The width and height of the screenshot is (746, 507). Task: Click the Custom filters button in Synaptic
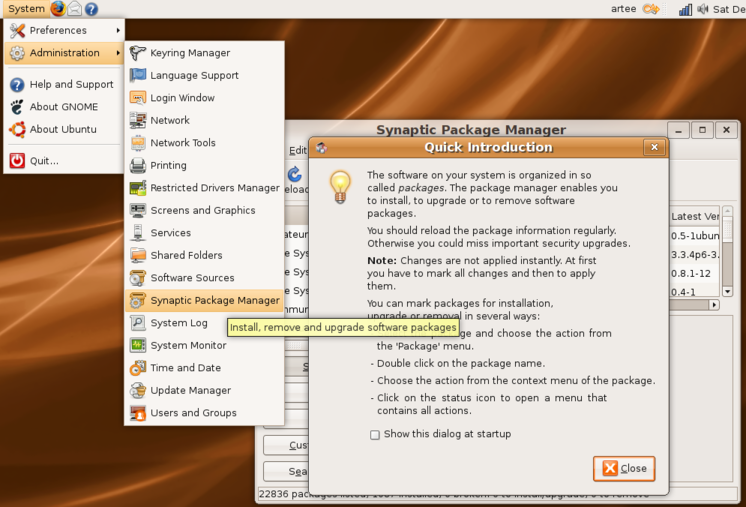coord(286,445)
